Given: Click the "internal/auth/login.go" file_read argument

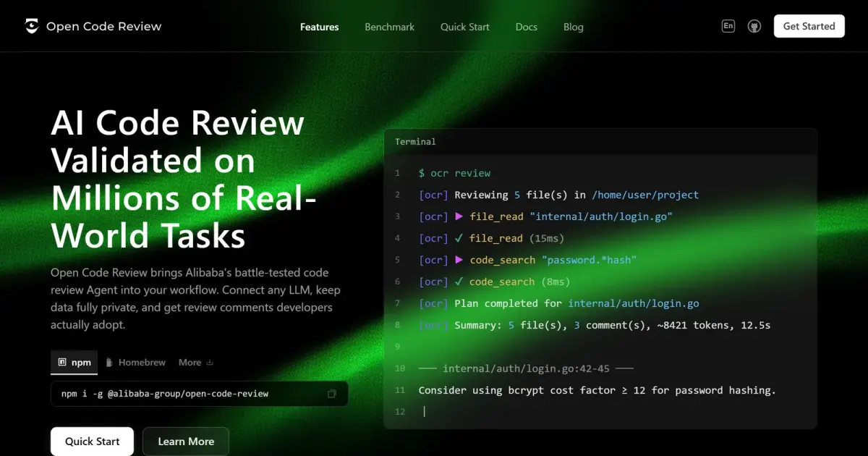Looking at the screenshot, I should [x=601, y=216].
